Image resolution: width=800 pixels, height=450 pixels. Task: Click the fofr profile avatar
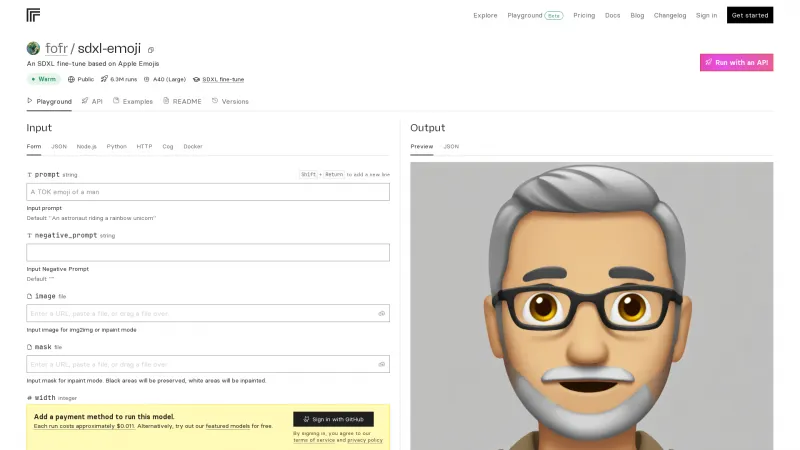(33, 48)
